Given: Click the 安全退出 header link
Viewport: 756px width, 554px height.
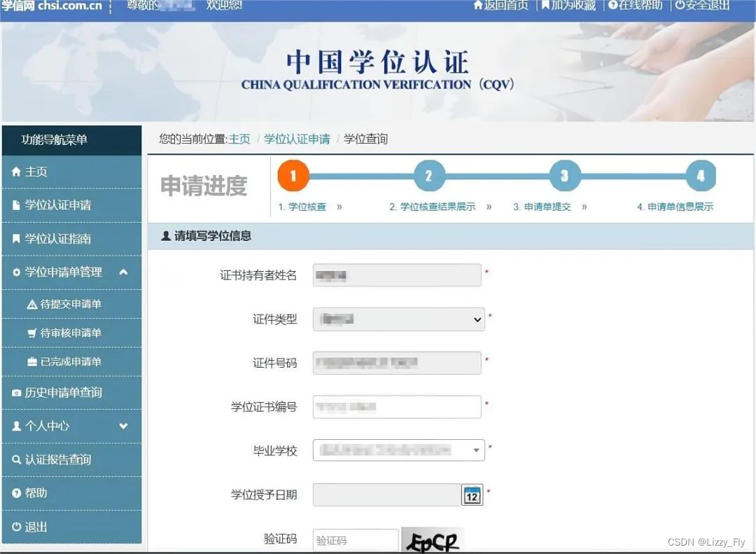Looking at the screenshot, I should [x=703, y=5].
